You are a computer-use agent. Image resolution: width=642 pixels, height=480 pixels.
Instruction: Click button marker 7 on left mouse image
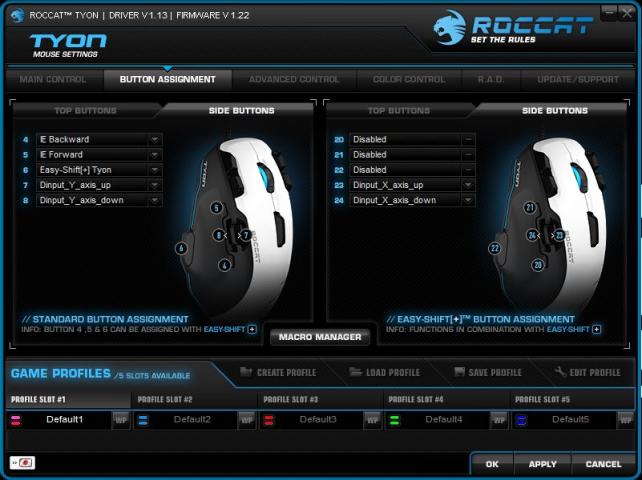click(x=246, y=235)
